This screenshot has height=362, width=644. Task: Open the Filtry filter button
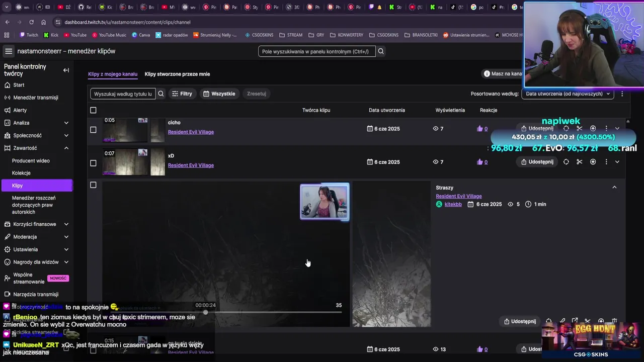tap(182, 94)
